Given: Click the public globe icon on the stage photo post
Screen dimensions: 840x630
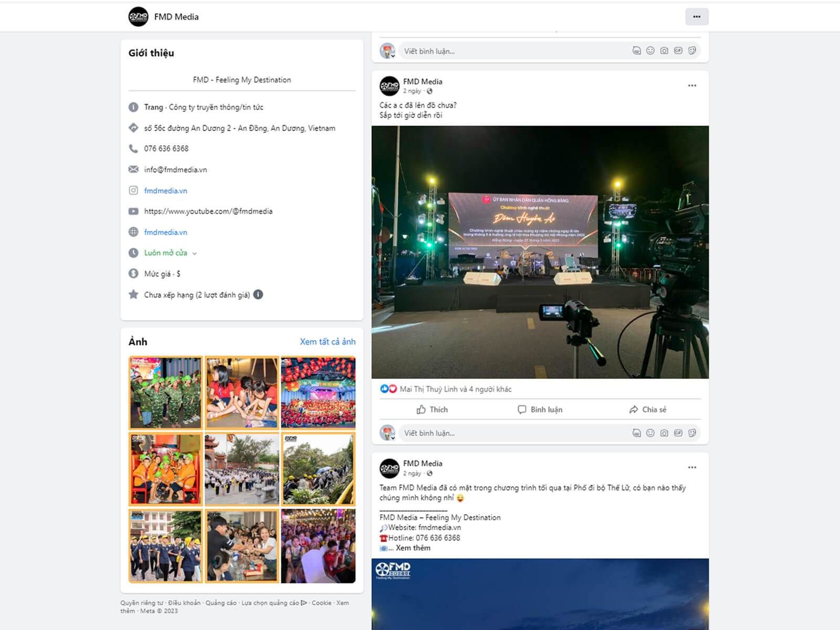Looking at the screenshot, I should click(x=429, y=91).
